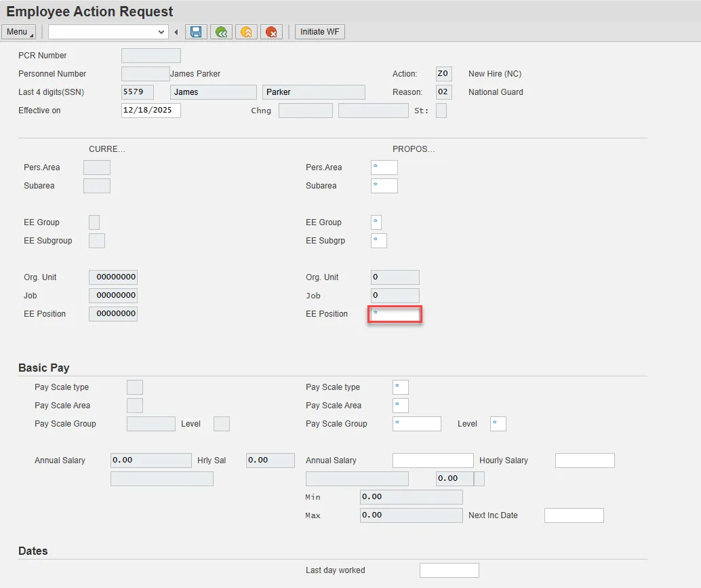
Task: Open the Menu button
Action: (x=20, y=32)
